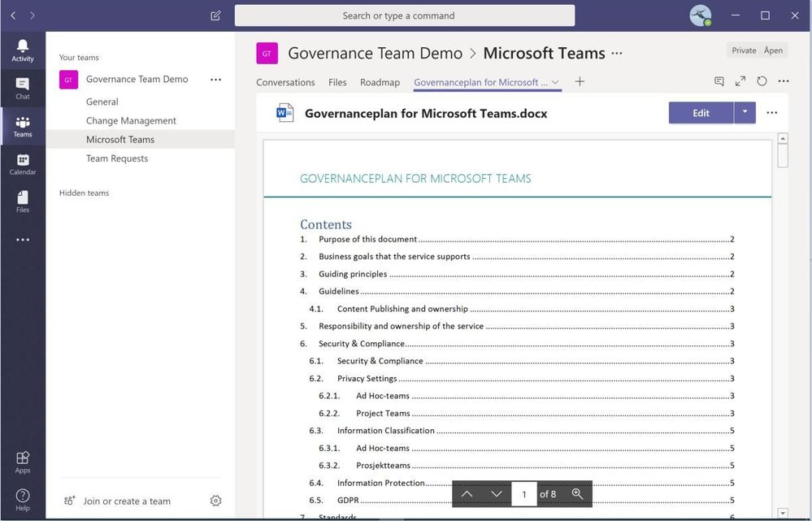Open document more options next to Edit
The height and width of the screenshot is (521, 812).
coord(771,113)
